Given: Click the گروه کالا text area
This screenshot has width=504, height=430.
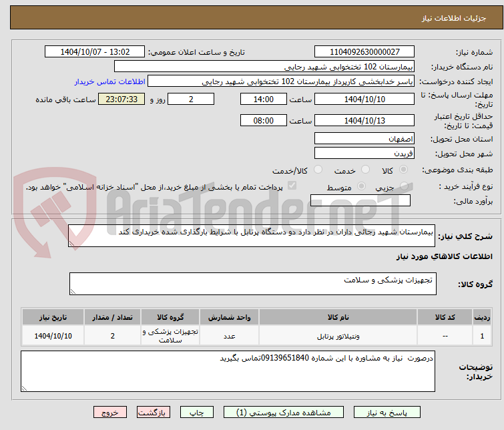Looking at the screenshot, I should click(252, 284).
